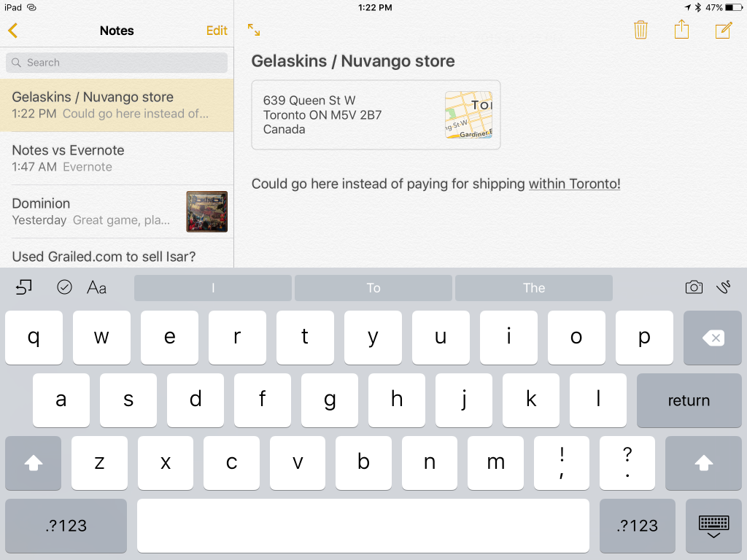Tap the l key
This screenshot has width=747, height=560.
point(598,400)
